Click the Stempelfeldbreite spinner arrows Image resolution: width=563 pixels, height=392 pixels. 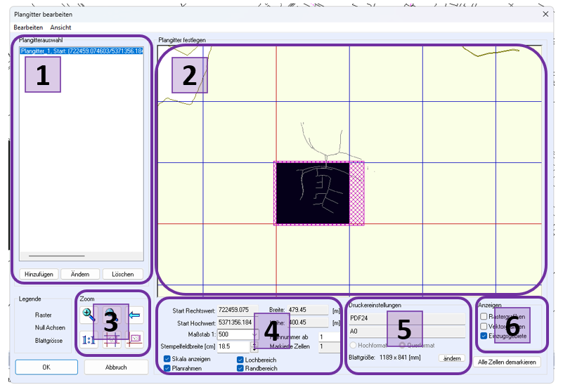click(254, 346)
